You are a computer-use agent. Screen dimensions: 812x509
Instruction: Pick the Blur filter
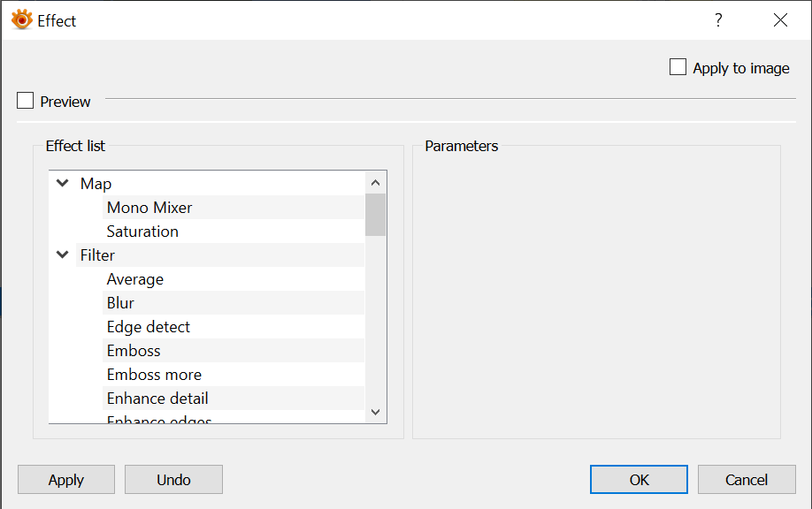(120, 303)
